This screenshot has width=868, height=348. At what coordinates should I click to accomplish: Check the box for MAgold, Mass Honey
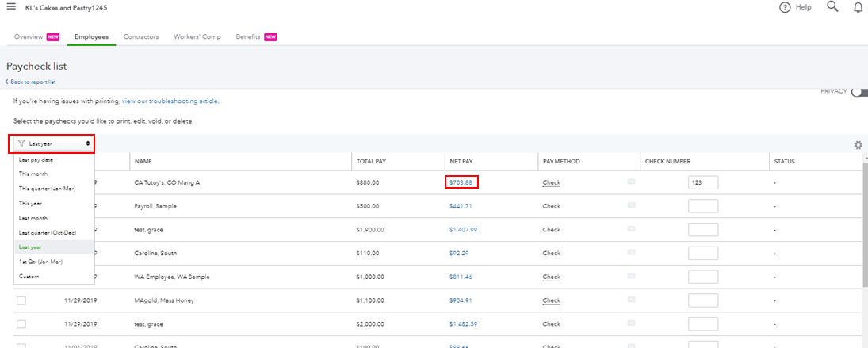tap(21, 300)
